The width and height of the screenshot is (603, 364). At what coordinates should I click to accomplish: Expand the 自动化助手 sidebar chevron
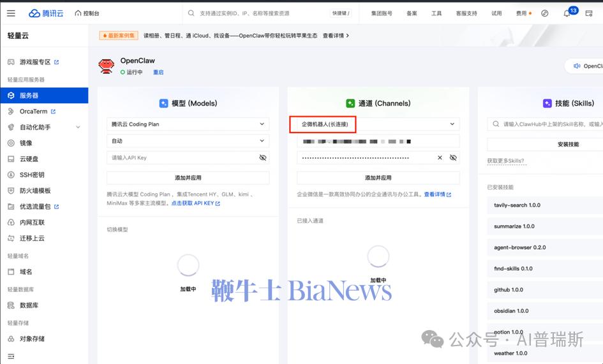pos(78,127)
